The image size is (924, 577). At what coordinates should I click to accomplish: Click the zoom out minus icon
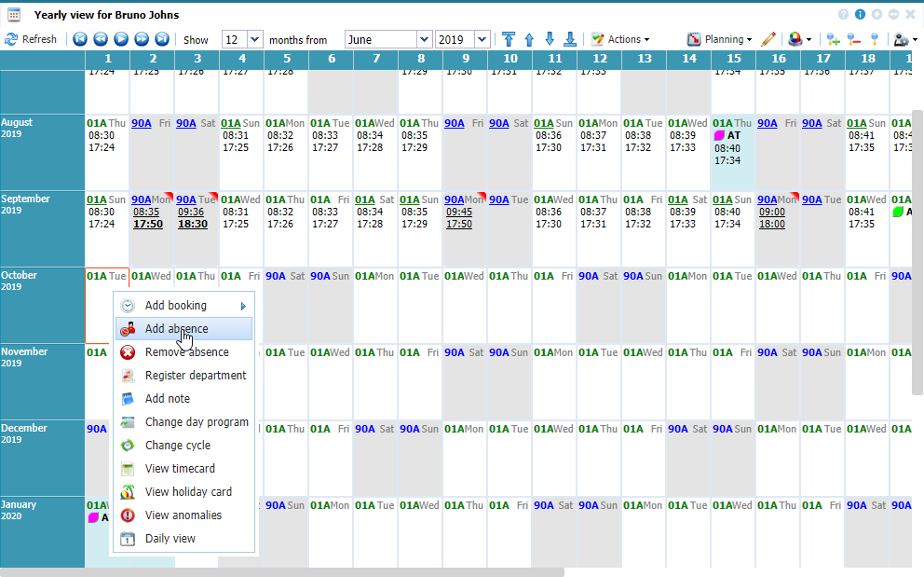(x=853, y=39)
